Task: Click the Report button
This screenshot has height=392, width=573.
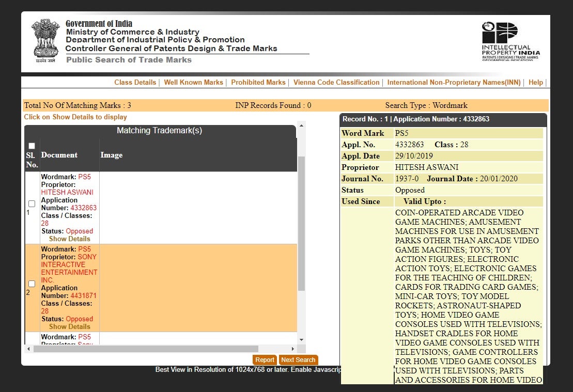Action: (x=265, y=360)
